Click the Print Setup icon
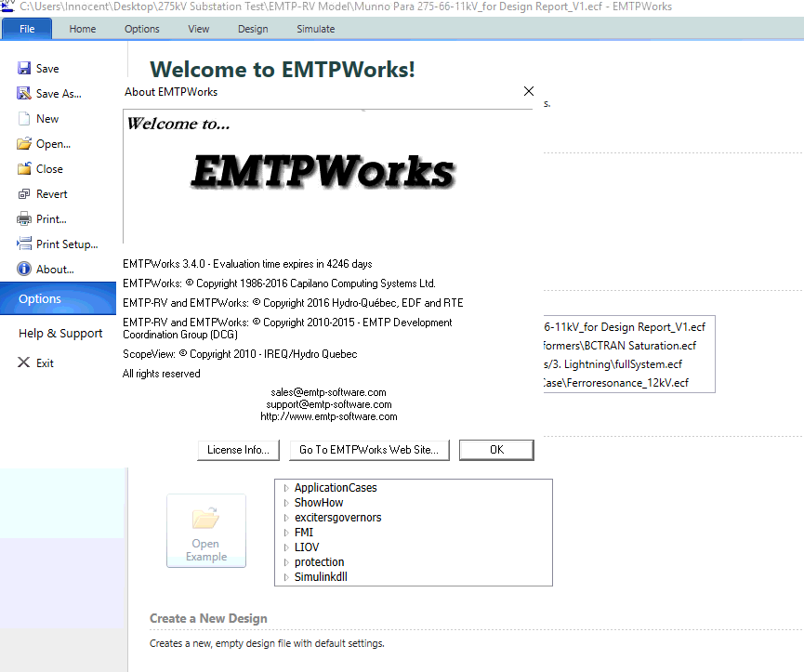Image resolution: width=804 pixels, height=672 pixels. click(23, 244)
